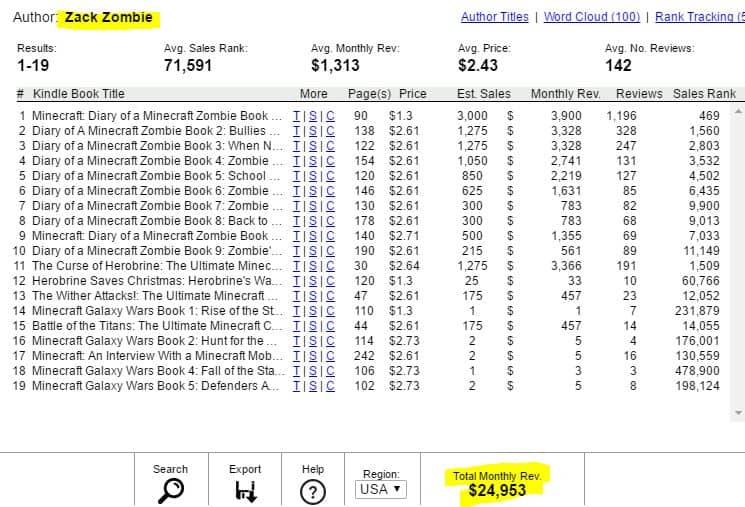This screenshot has height=507, width=745.
Task: Click the Avg. Price value $2.43
Action: tap(478, 65)
